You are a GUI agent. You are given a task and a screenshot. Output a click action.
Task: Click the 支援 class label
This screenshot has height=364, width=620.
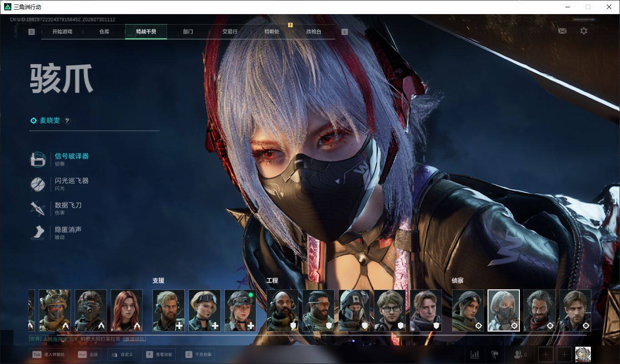tap(158, 281)
